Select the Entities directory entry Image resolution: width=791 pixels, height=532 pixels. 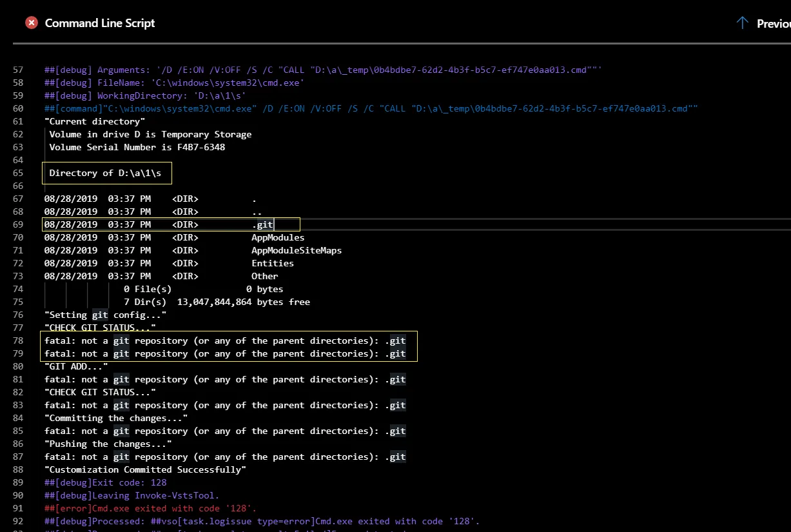click(169, 263)
